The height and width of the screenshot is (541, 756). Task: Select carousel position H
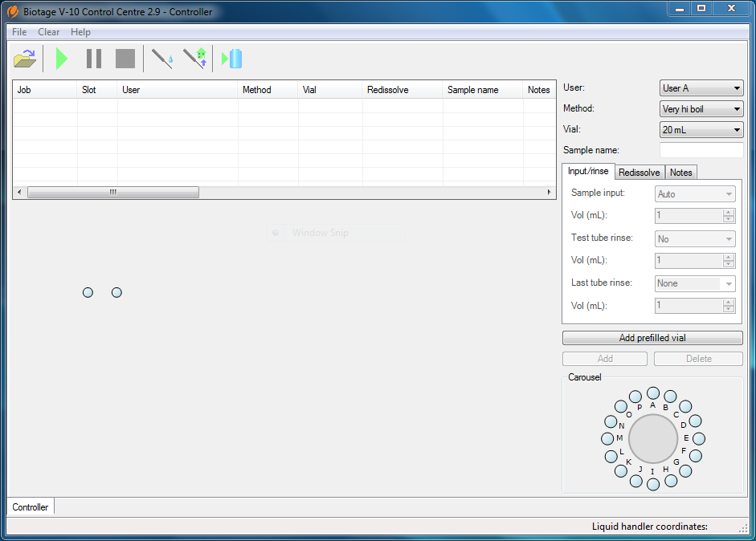click(671, 480)
